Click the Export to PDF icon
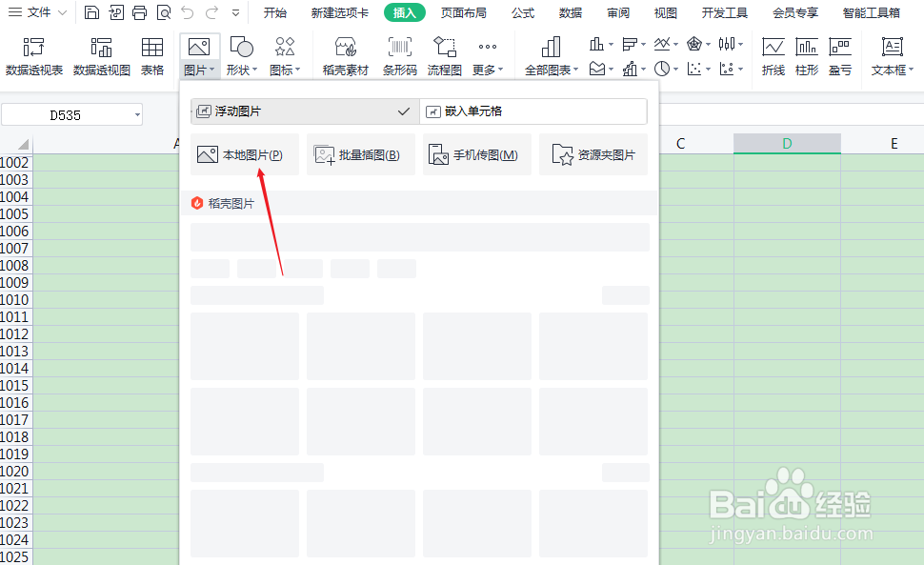 pos(116,12)
